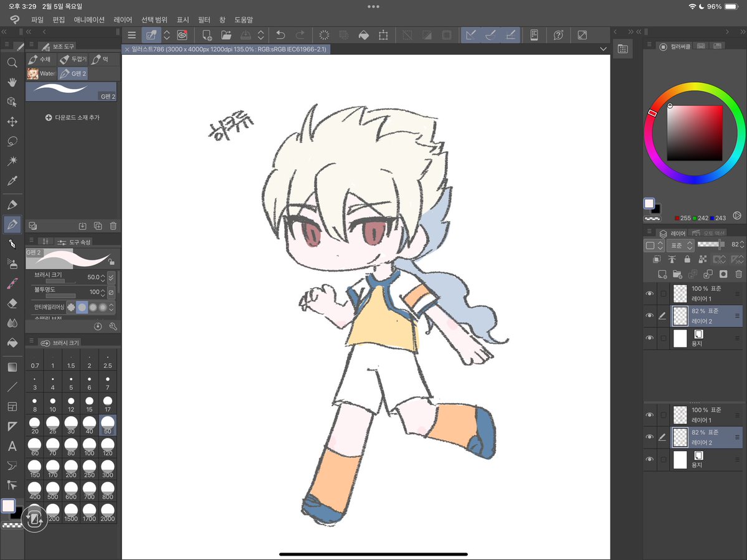Click the New raster layer icon
The height and width of the screenshot is (560, 747).
(x=662, y=274)
